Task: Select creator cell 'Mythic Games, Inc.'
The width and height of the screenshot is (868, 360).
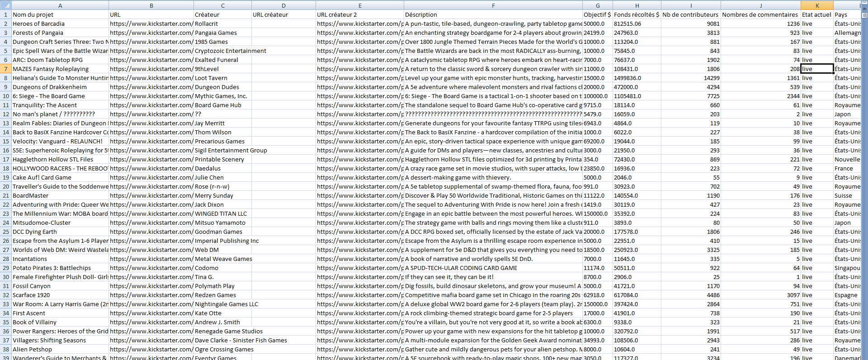Action: [x=222, y=96]
